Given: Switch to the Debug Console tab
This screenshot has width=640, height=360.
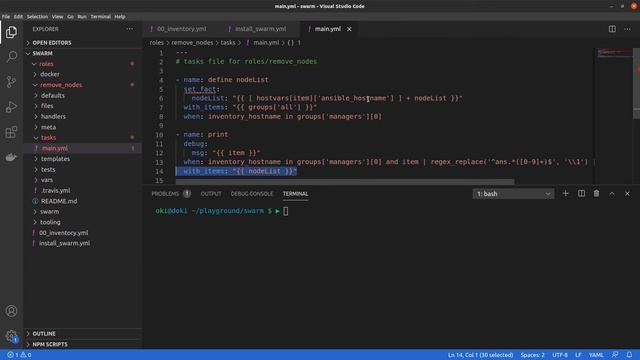Looking at the screenshot, I should click(252, 193).
